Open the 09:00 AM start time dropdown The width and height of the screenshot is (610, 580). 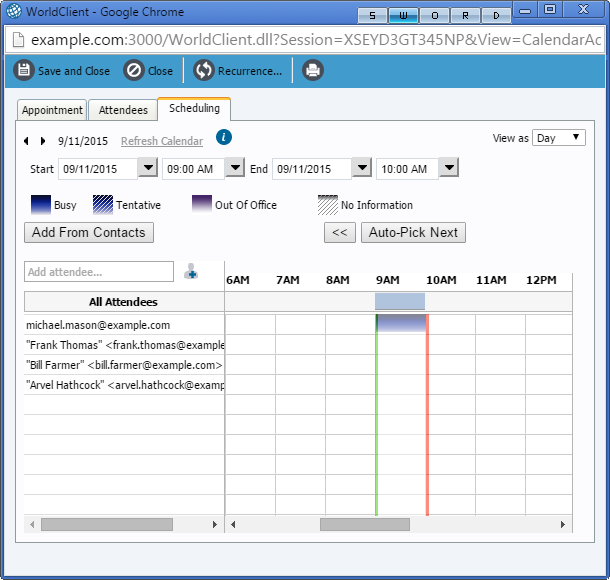pos(234,169)
